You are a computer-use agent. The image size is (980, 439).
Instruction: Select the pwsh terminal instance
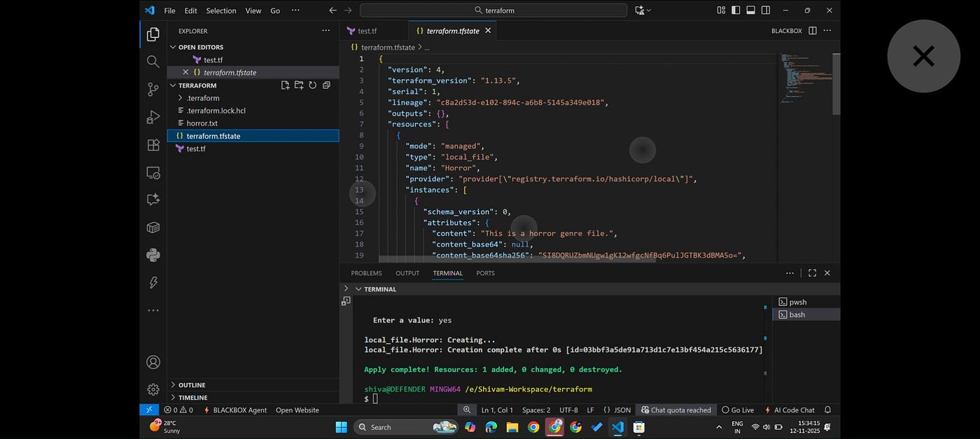(x=805, y=302)
